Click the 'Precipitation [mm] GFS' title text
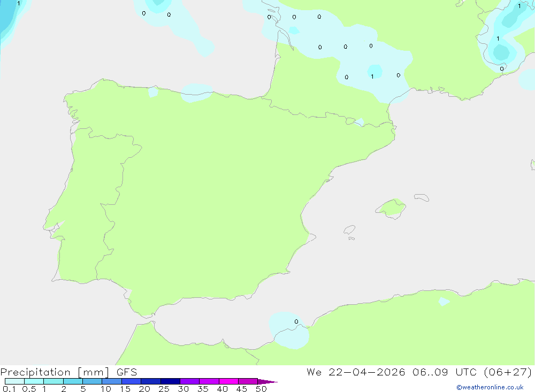535x392 pixels. (68, 372)
